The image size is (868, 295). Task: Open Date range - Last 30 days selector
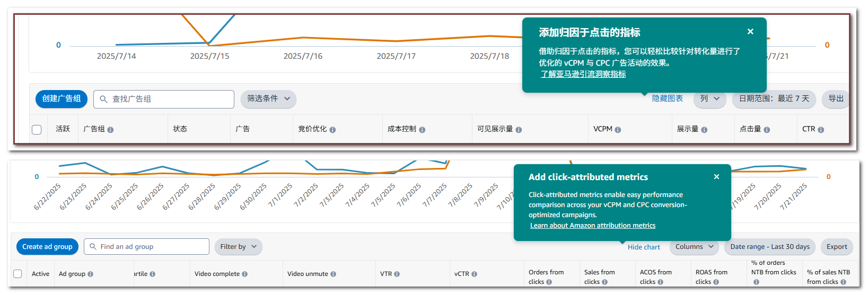(x=770, y=247)
